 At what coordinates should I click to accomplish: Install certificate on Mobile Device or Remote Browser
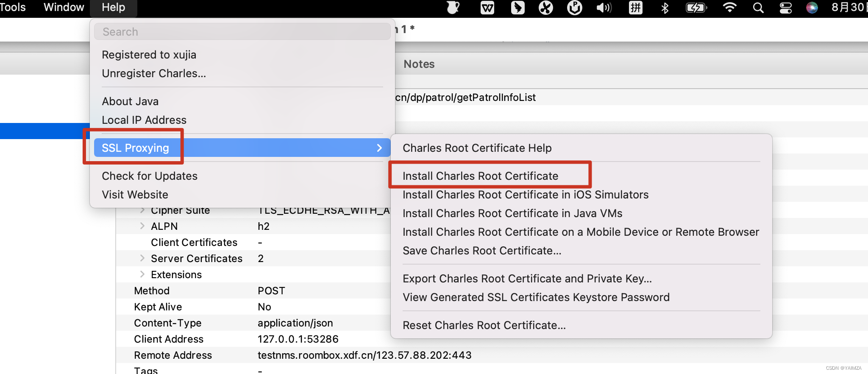581,232
